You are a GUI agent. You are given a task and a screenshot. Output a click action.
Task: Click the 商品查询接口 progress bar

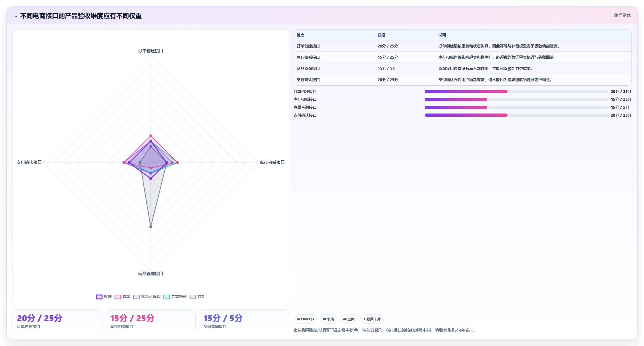[x=516, y=107]
